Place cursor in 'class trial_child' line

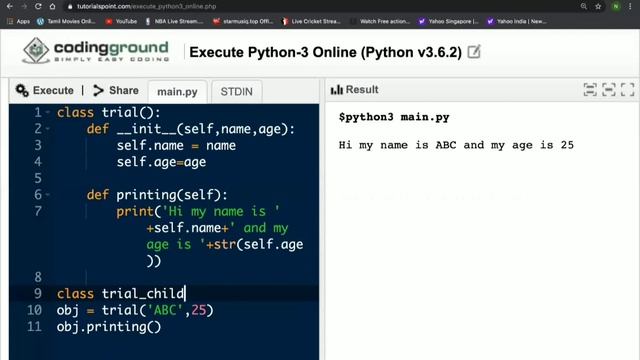121,293
